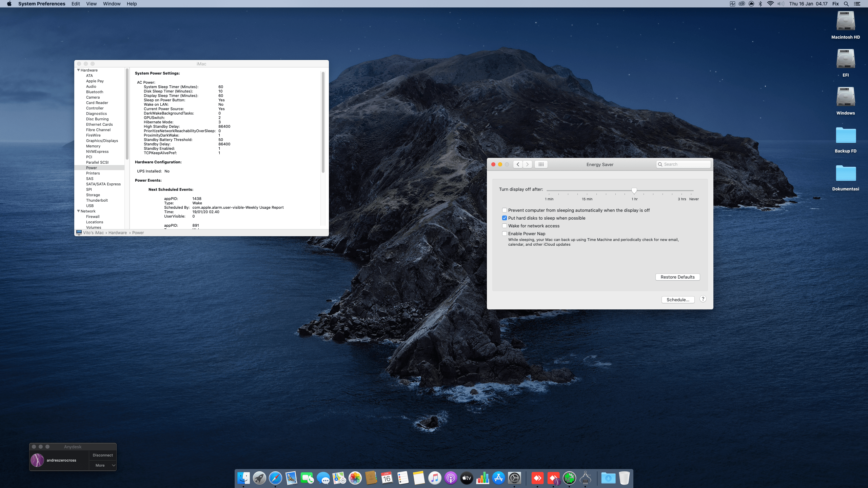Screen dimensions: 868x488
Task: Open Safari from the dock
Action: click(275, 478)
